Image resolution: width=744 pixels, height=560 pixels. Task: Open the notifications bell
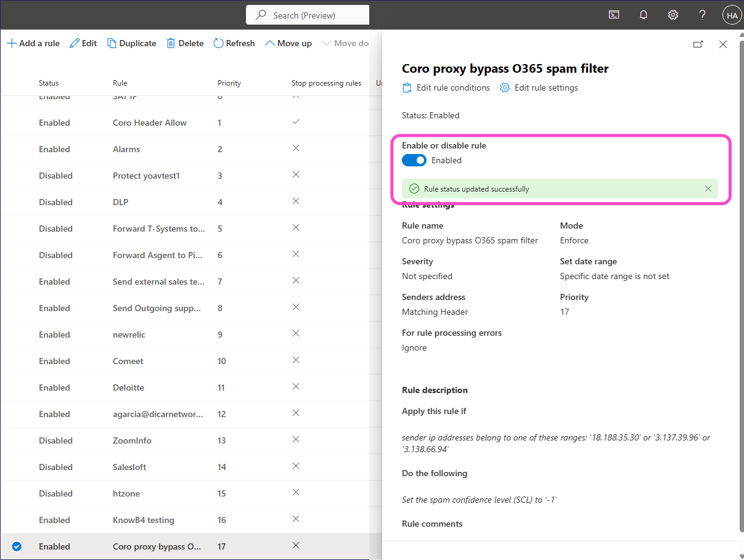(x=644, y=15)
